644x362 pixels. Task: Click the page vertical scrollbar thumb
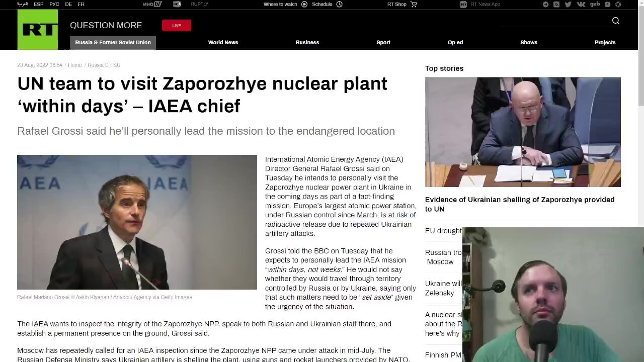[640, 55]
